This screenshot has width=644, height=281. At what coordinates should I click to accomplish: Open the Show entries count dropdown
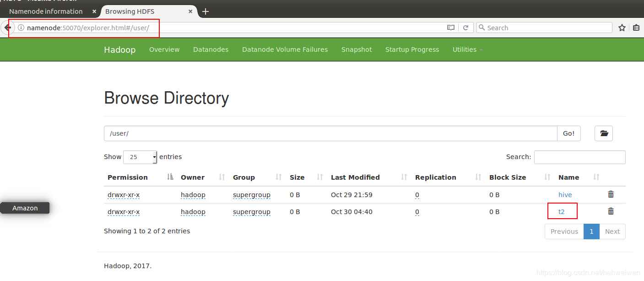140,157
